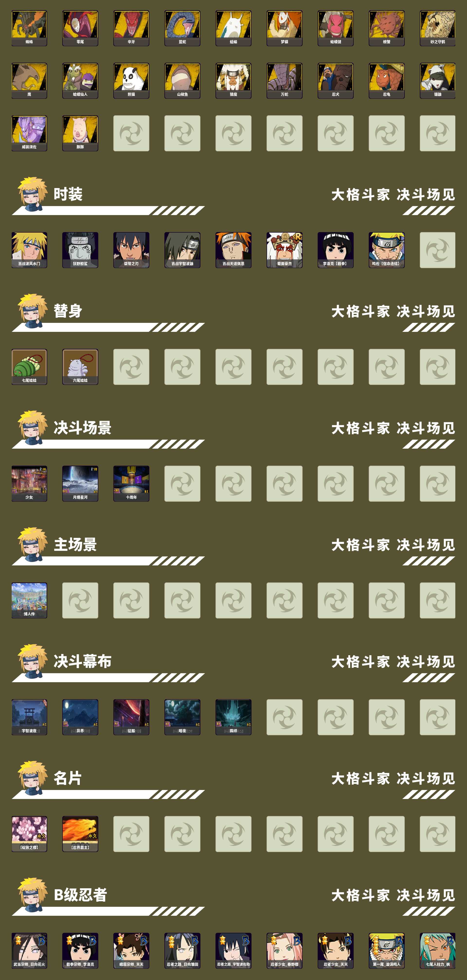Viewport: 467px width, 980px height.
Task: Choose the 六尾娃娃 slug substitute doll
Action: [80, 367]
